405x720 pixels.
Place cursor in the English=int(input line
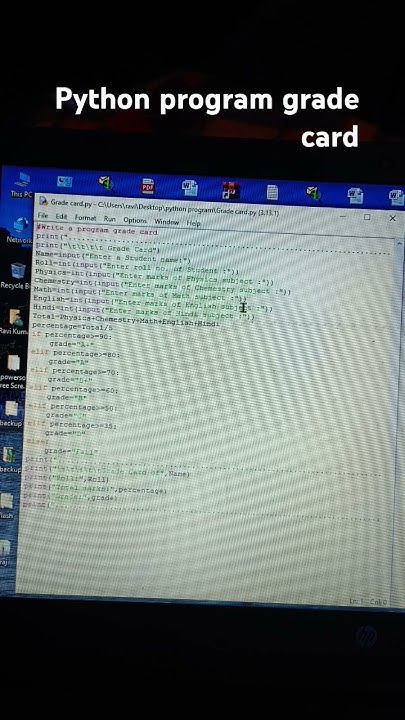pos(153,303)
